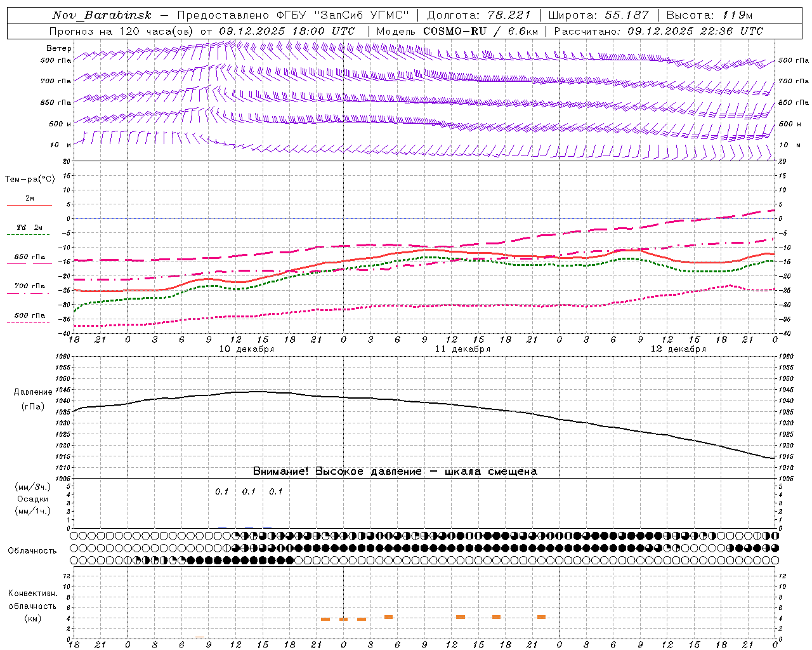Click the 'Ветер' wind panel label
Image resolution: width=812 pixels, height=650 pixels.
[59, 48]
